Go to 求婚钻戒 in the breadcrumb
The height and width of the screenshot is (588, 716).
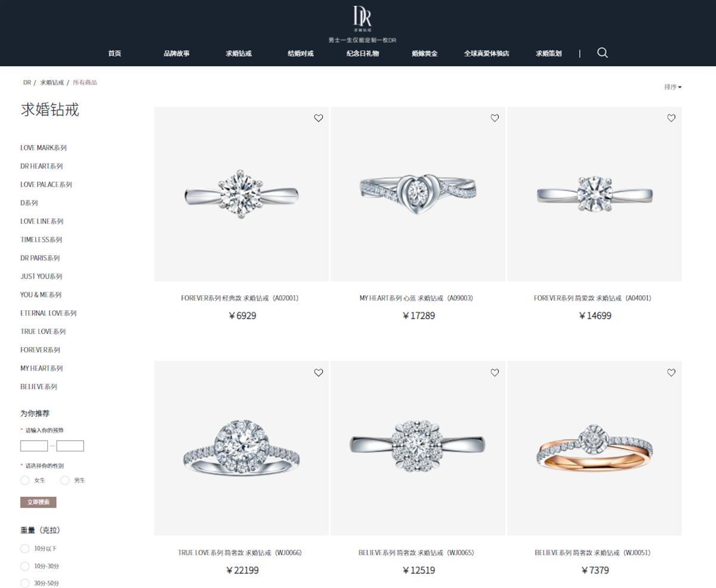tap(52, 82)
